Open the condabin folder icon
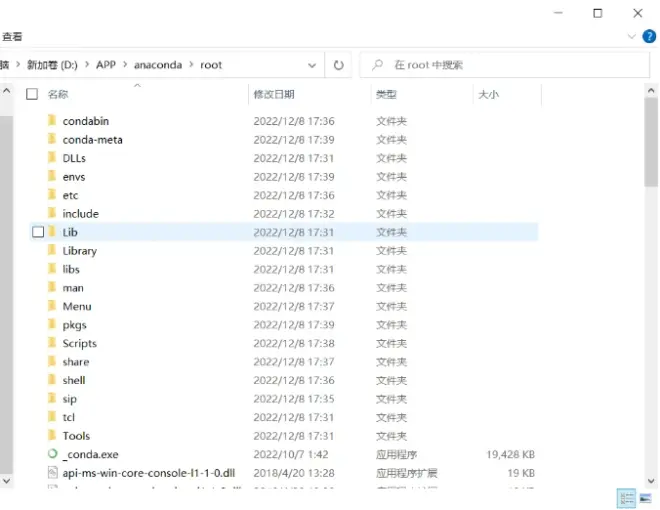This screenshot has width=660, height=510. coord(52,121)
